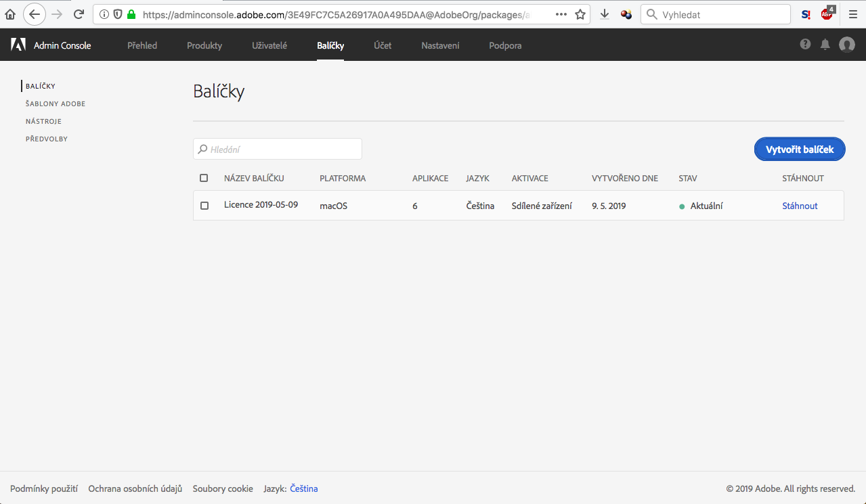Reload the page with the refresh icon
The image size is (866, 504).
point(79,14)
